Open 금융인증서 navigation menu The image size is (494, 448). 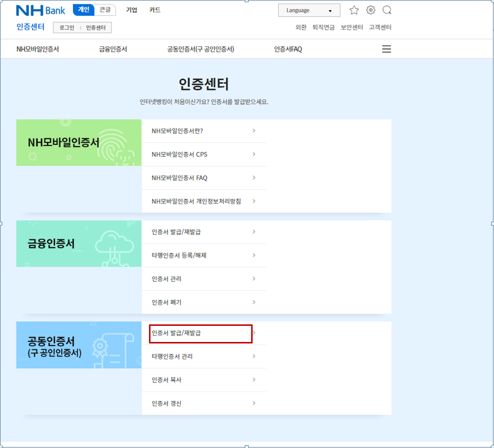[x=113, y=49]
